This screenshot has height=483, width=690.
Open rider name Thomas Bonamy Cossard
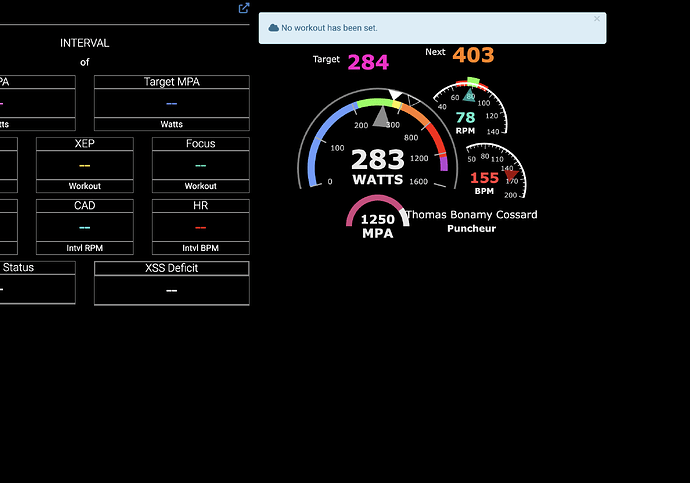(471, 215)
